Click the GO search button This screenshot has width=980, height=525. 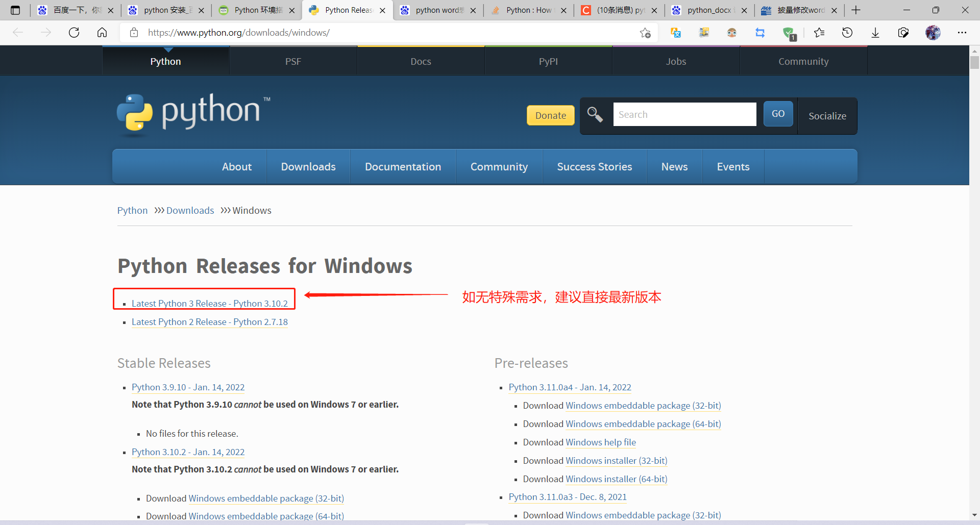coord(778,114)
